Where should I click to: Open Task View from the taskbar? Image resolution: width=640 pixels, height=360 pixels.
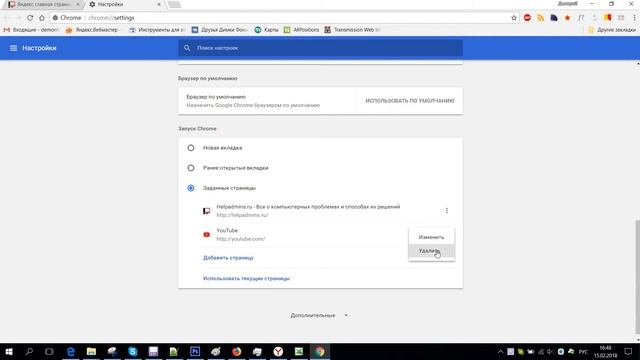coord(49,351)
